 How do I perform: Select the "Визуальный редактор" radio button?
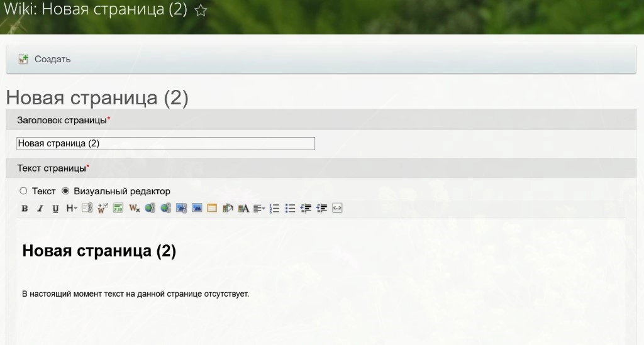coord(65,191)
